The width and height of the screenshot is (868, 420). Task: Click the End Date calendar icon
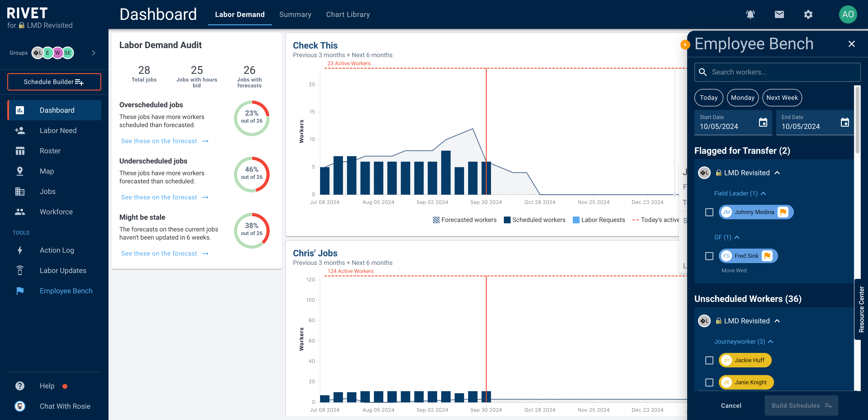(x=844, y=122)
